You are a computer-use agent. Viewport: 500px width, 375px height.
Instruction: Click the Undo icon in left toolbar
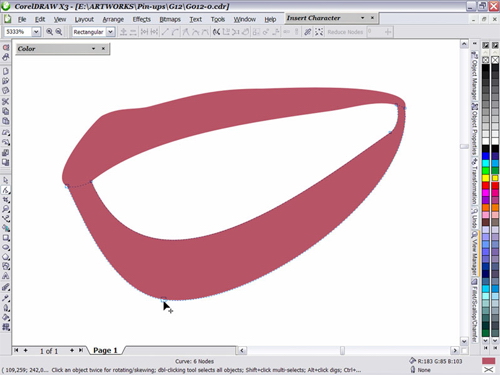point(6,132)
